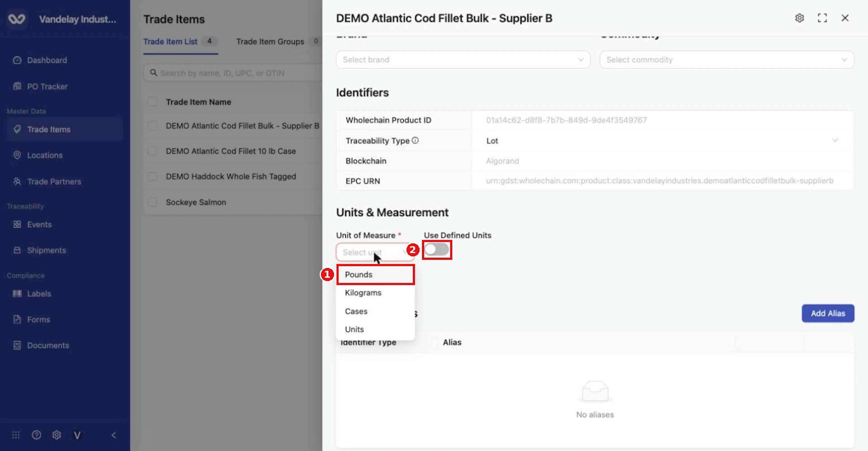Check DEMO Haddock Whole Fish Tagged checkbox

(152, 176)
